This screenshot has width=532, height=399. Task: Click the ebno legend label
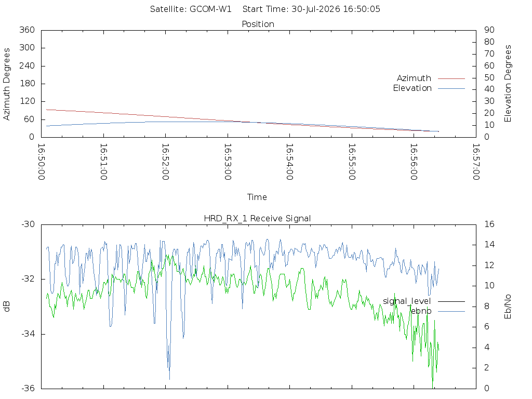click(421, 311)
